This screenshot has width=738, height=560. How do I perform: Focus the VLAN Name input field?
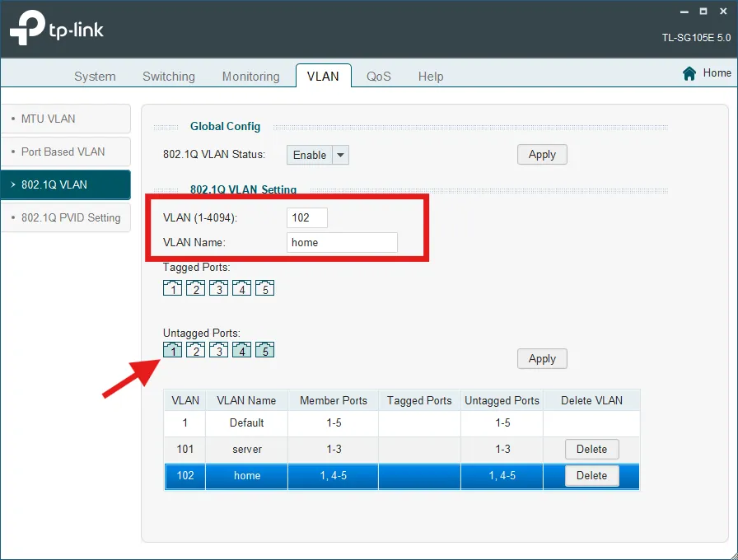342,242
